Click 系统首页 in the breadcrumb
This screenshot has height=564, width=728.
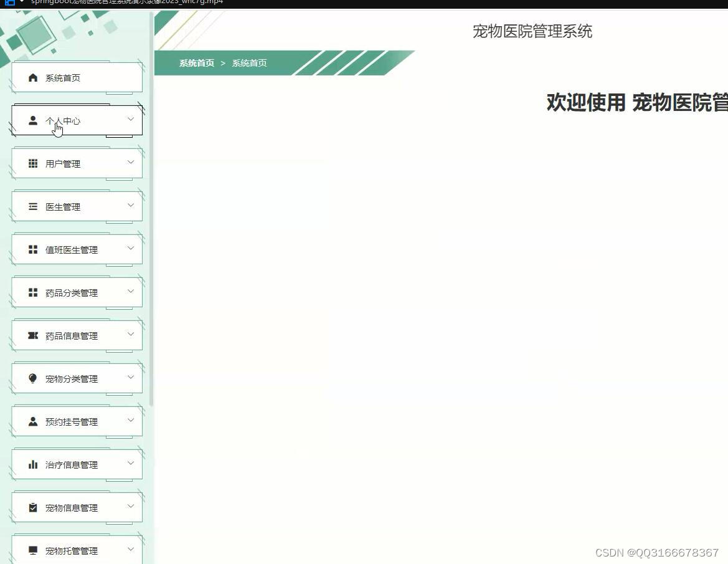(195, 63)
